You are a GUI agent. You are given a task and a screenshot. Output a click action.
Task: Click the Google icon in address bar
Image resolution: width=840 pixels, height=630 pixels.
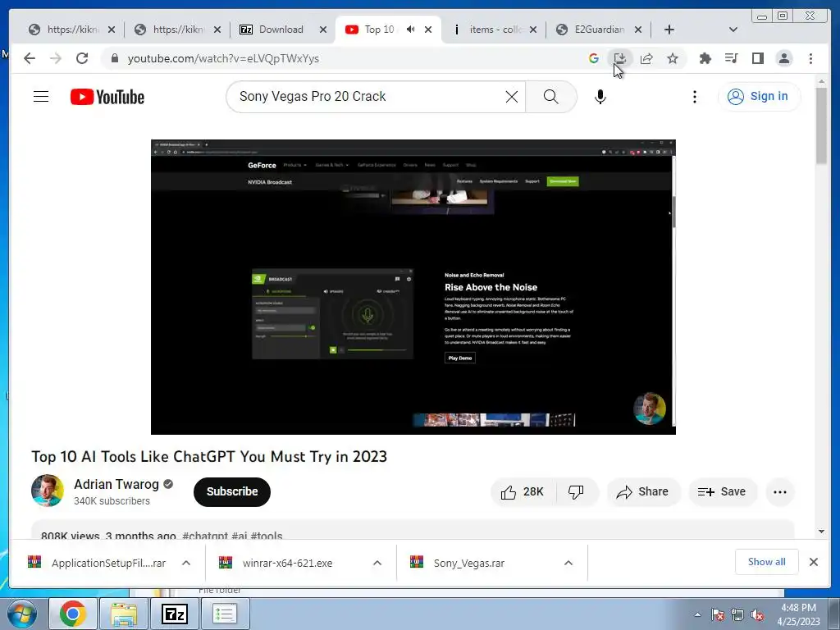(594, 58)
